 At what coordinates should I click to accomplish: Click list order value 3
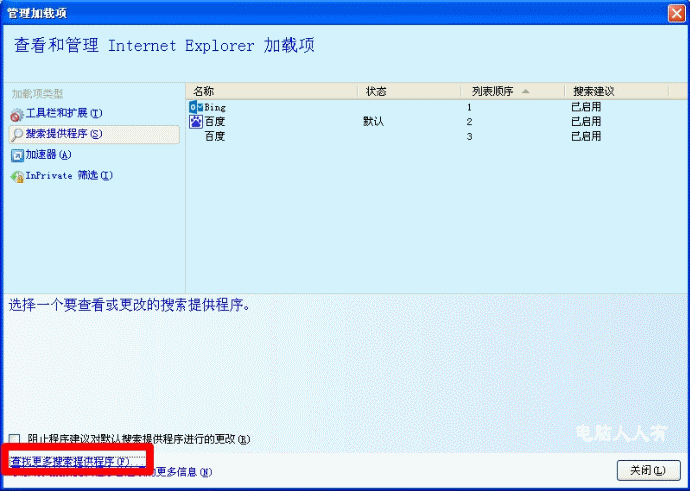(x=469, y=136)
